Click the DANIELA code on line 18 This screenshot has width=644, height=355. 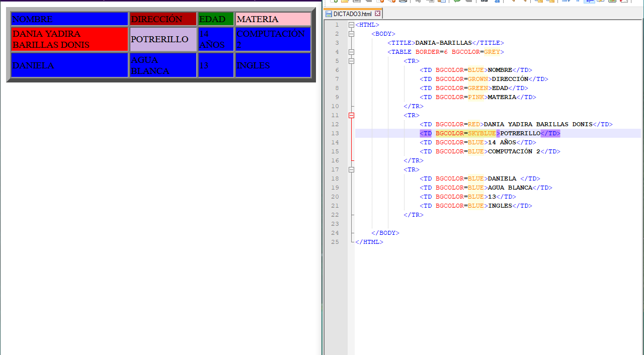click(480, 179)
